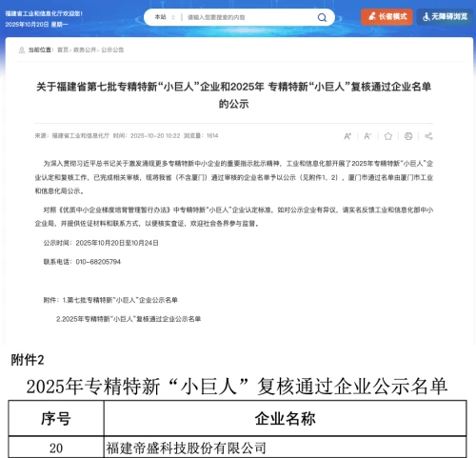Open 公示公告 breadcrumb link
Image resolution: width=476 pixels, height=458 pixels.
point(112,50)
